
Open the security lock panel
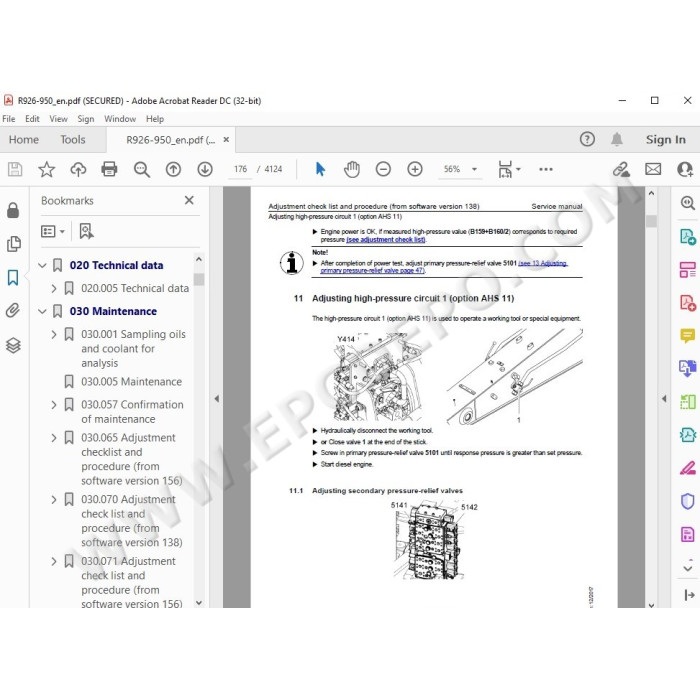point(13,210)
